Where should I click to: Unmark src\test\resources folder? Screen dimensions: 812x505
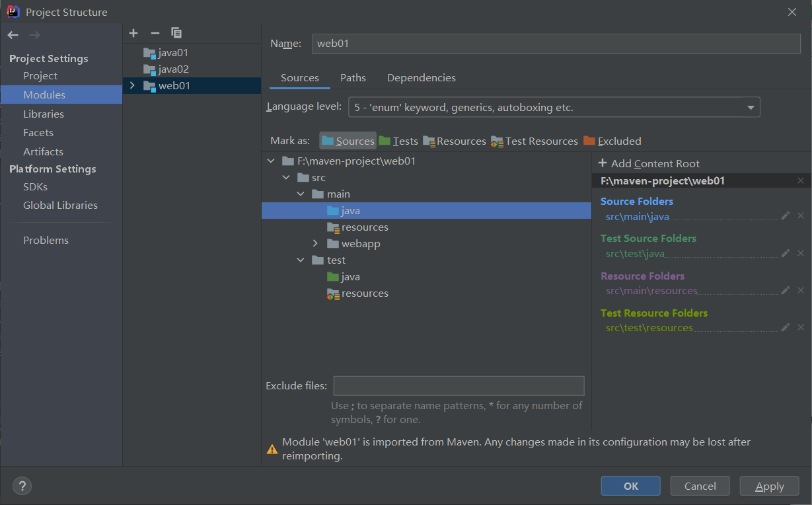click(801, 327)
